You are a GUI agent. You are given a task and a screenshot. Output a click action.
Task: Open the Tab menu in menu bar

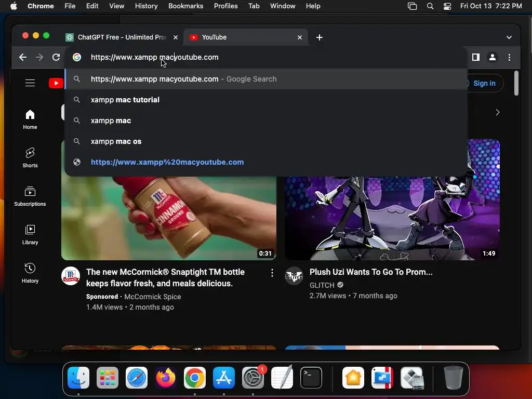click(x=254, y=6)
